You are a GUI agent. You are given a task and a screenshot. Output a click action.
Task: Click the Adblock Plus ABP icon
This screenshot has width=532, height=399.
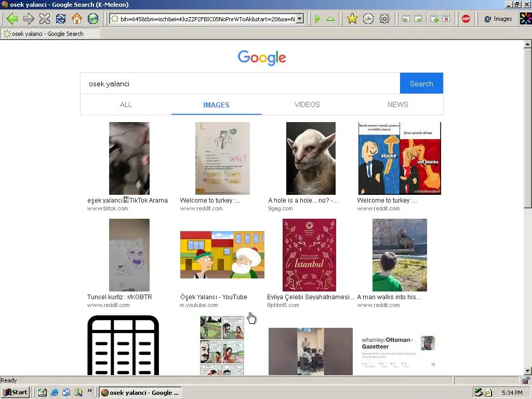pyautogui.click(x=466, y=19)
